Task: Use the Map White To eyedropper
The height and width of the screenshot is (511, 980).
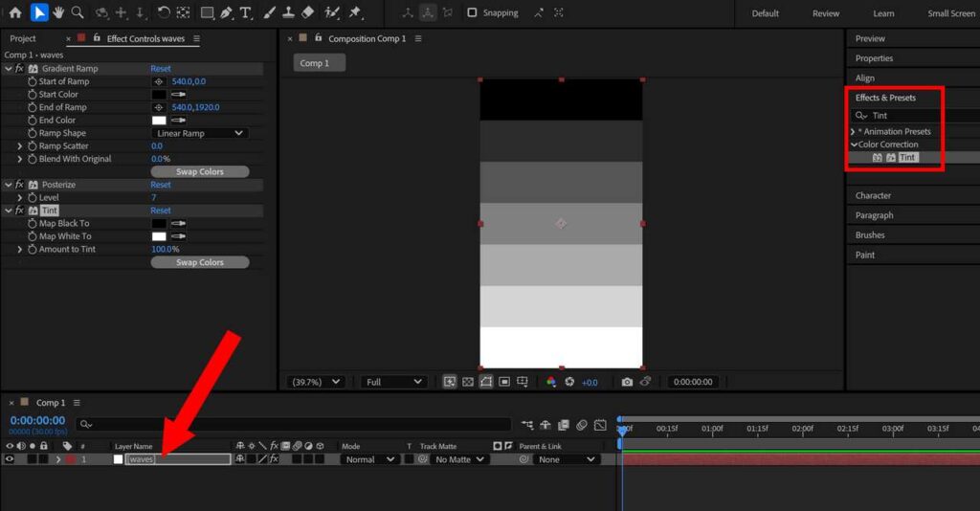Action: (179, 236)
